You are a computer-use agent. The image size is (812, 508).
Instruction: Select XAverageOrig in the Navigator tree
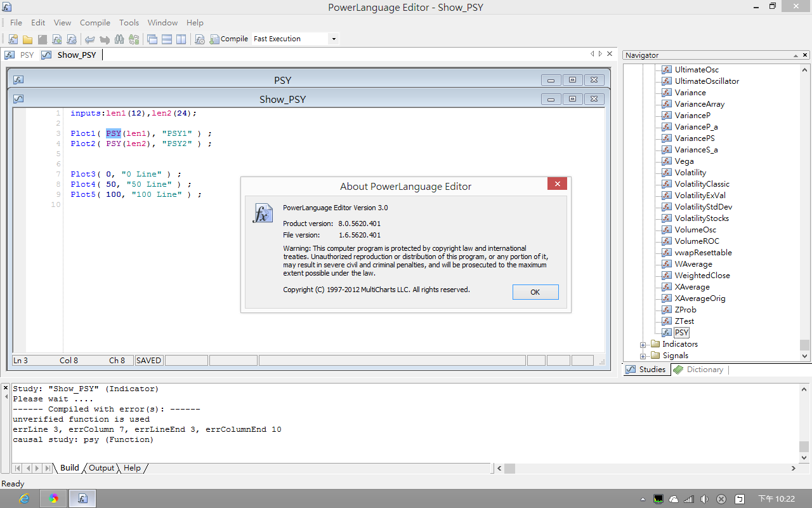[x=700, y=298]
